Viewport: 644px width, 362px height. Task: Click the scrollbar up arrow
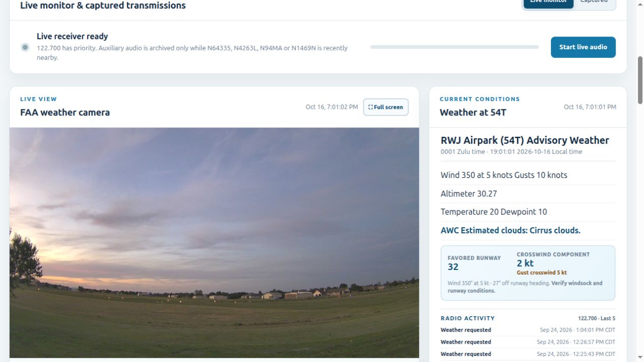(640, 4)
